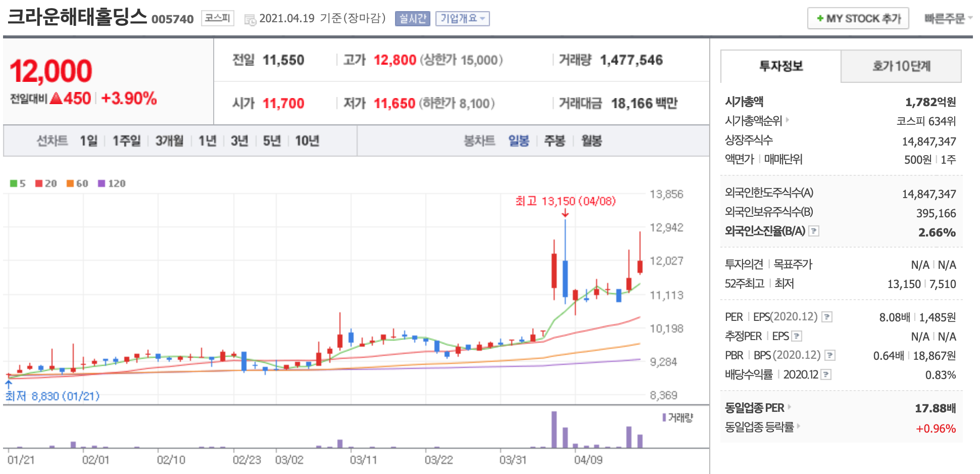Open help icon next to PER EPS(2020.12)

(826, 317)
